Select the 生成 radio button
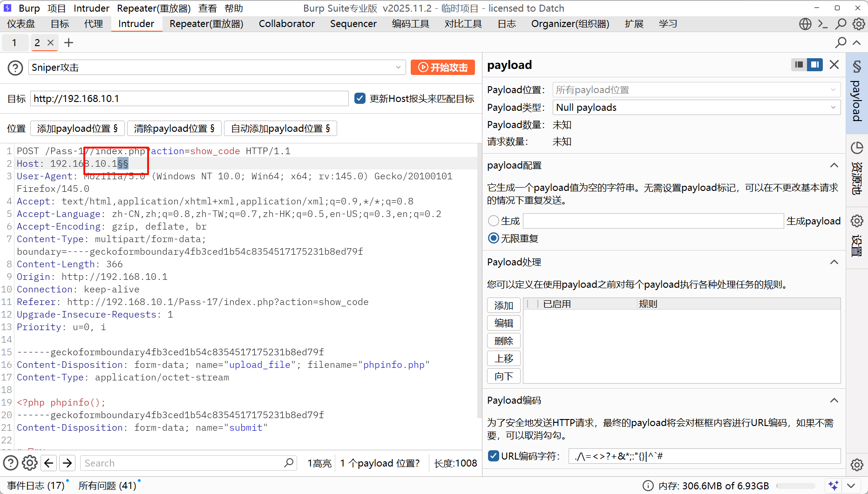 493,221
